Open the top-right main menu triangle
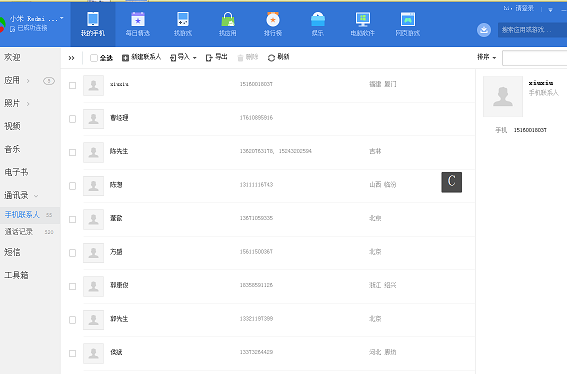The width and height of the screenshot is (567, 374). (x=550, y=10)
